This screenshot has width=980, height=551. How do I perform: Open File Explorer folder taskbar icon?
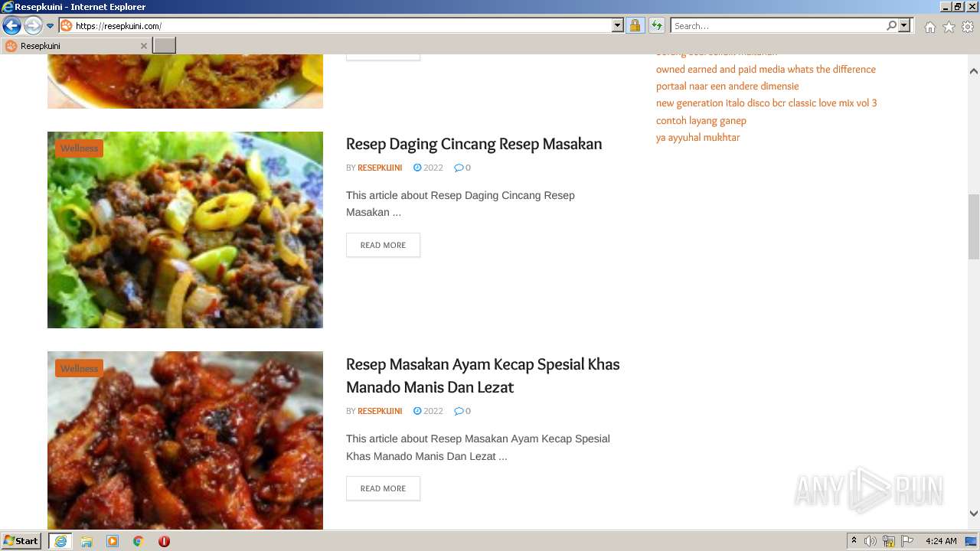87,541
